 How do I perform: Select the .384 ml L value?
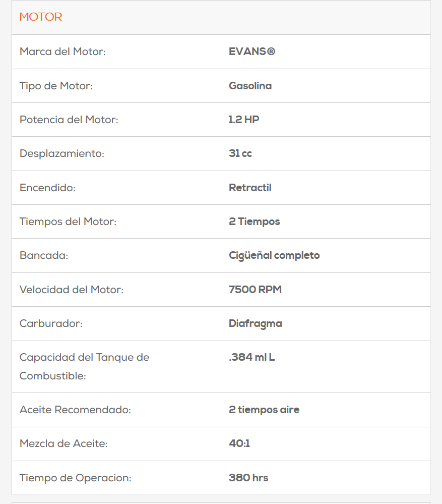pos(251,358)
